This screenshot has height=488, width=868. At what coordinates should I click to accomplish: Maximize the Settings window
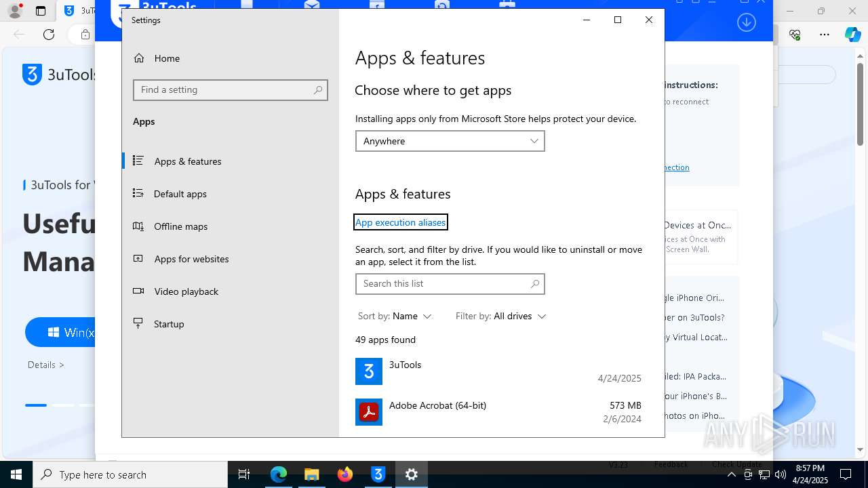click(618, 20)
